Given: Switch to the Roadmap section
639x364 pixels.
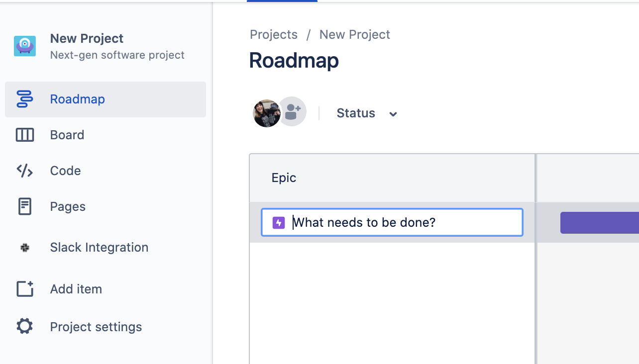Looking at the screenshot, I should [77, 99].
